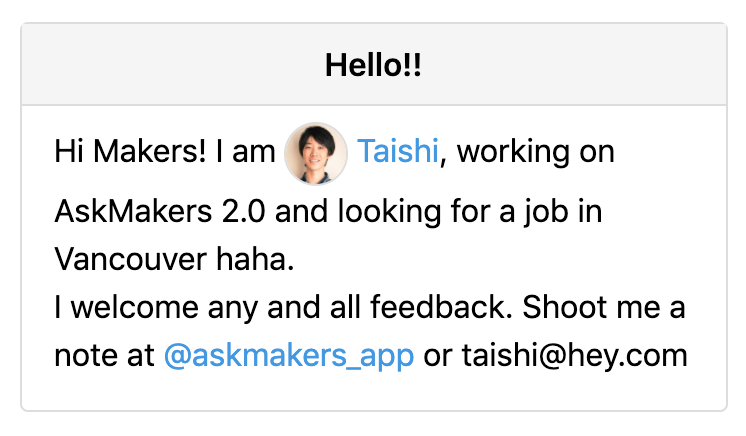The width and height of the screenshot is (746, 436).
Task: Click the words 'note at' before handle
Action: pos(104,355)
